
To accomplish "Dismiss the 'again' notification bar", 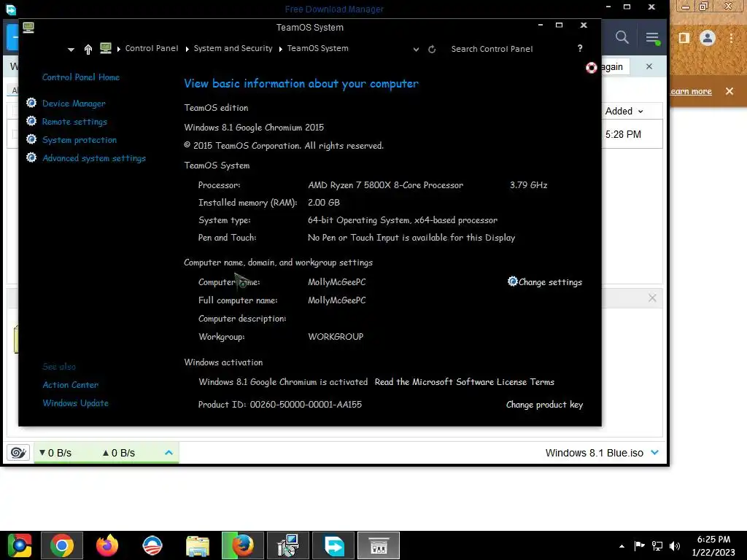I will coord(649,66).
